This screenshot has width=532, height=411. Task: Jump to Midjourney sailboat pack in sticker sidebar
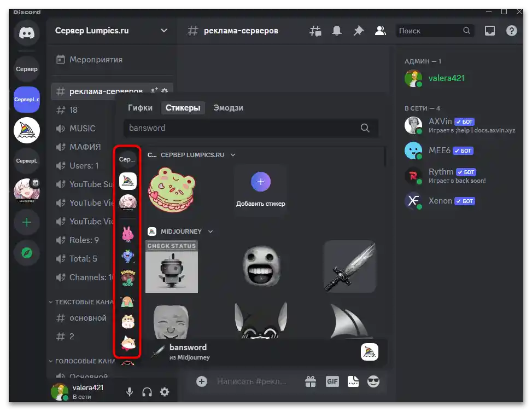[127, 181]
